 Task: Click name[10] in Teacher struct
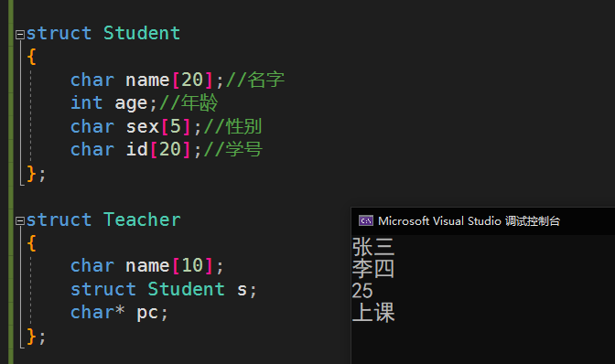coord(169,265)
